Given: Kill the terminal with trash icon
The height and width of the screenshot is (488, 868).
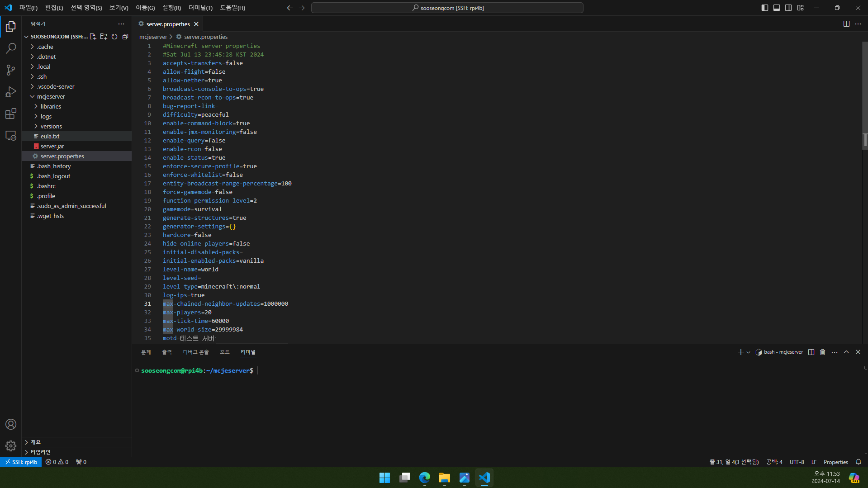Looking at the screenshot, I should pos(823,352).
